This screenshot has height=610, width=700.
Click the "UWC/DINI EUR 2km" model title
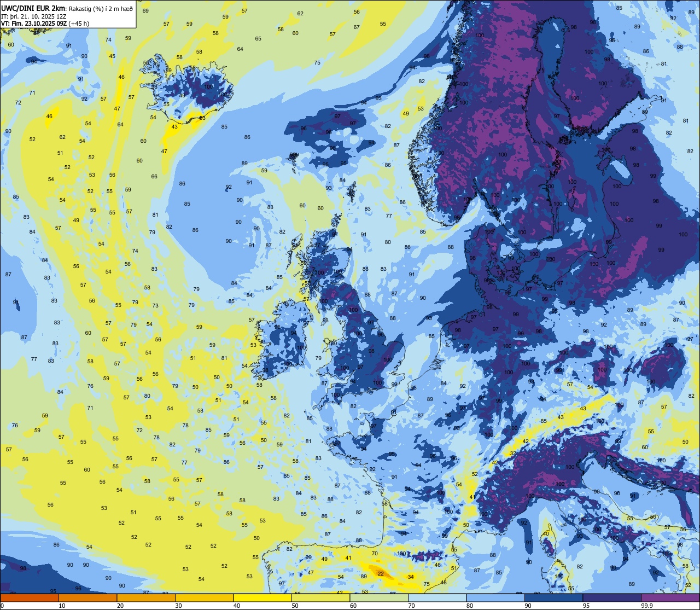[33, 8]
